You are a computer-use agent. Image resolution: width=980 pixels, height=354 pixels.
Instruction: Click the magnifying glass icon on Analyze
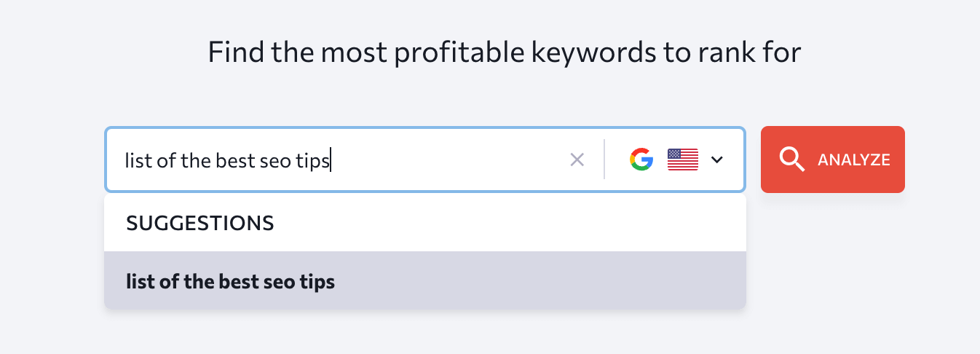coord(791,160)
